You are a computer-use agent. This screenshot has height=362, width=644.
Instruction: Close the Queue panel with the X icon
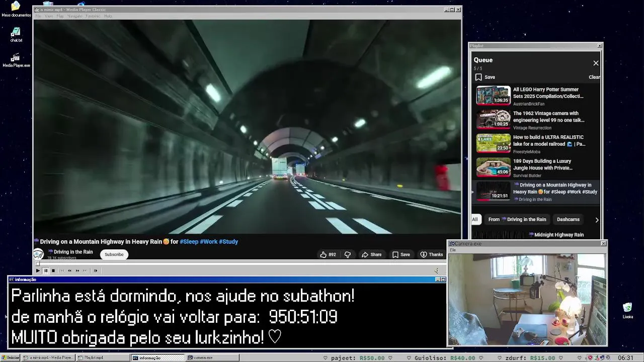pyautogui.click(x=596, y=63)
